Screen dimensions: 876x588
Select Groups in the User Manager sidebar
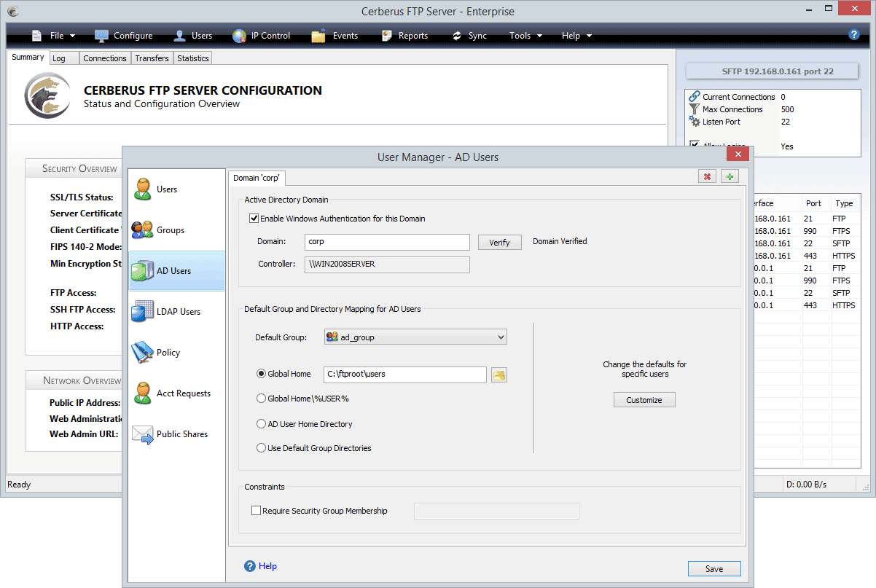click(x=176, y=230)
